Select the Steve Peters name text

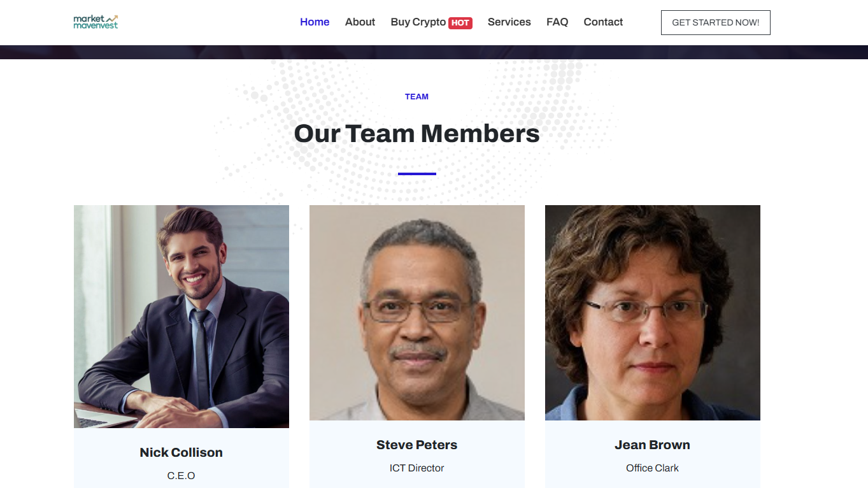(417, 445)
